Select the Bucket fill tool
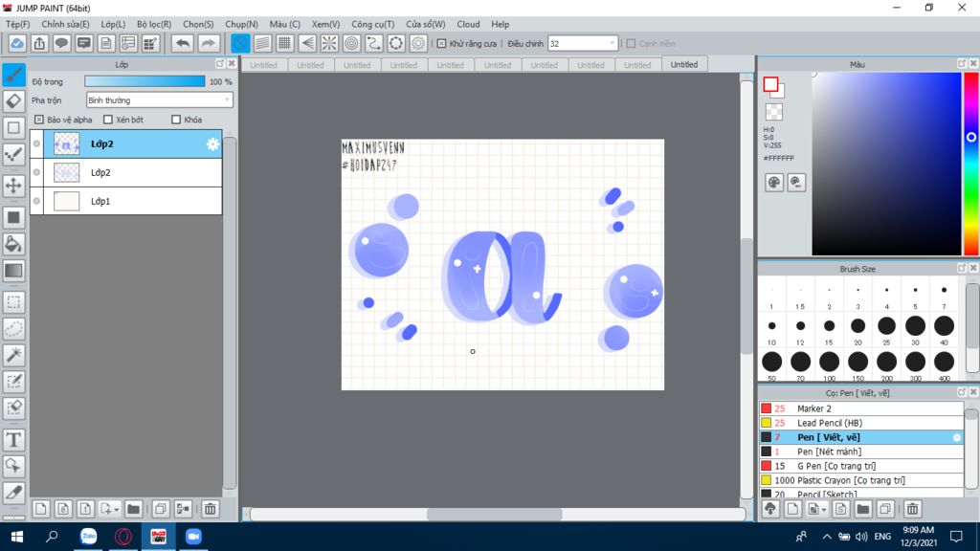Image resolution: width=980 pixels, height=551 pixels. point(13,244)
